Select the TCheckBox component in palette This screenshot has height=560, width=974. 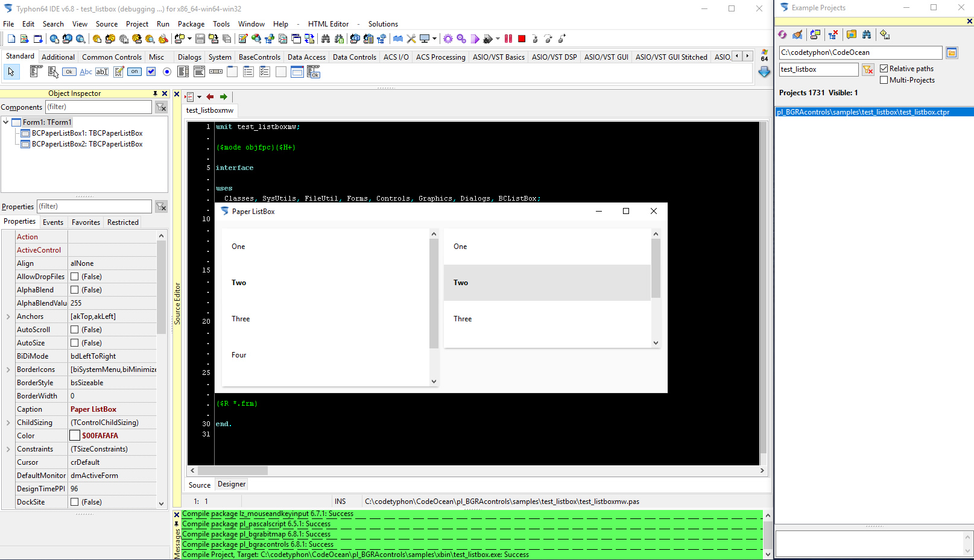click(x=151, y=72)
